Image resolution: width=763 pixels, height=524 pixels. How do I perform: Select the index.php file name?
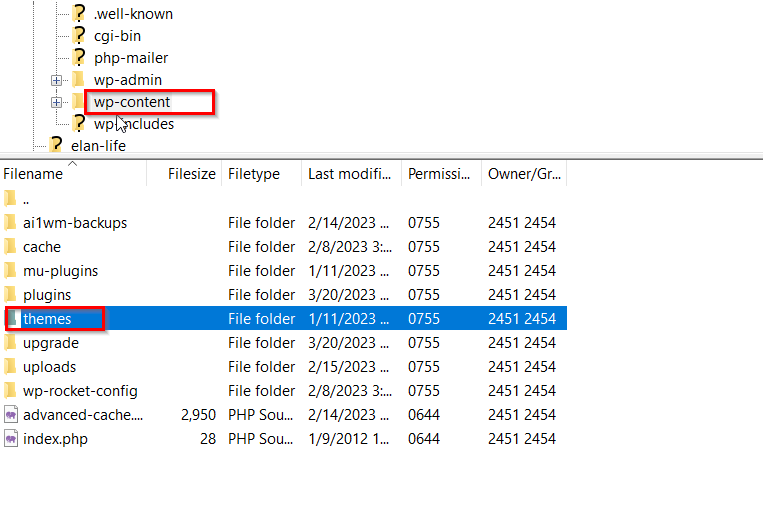coord(55,439)
